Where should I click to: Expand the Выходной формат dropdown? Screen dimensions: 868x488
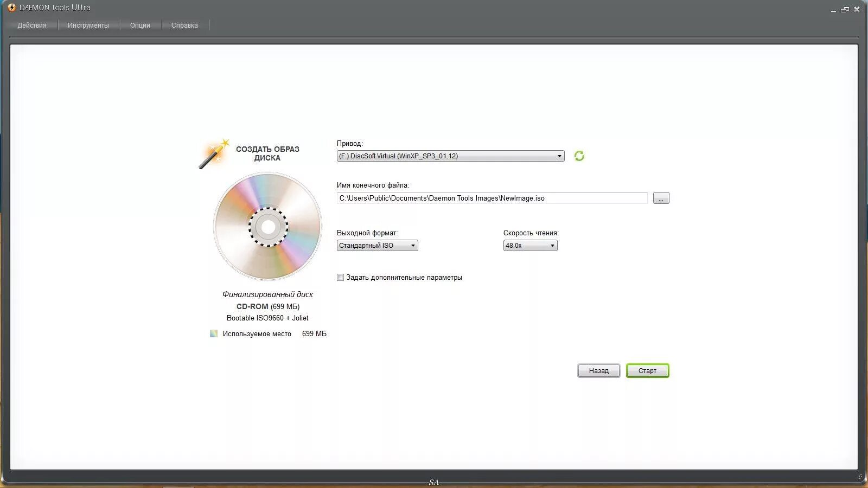377,246
